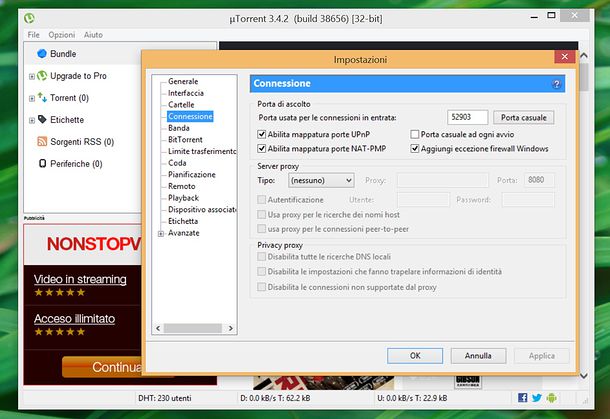Viewport: 610px width, 419px height.
Task: Open the File menu
Action: coord(33,35)
